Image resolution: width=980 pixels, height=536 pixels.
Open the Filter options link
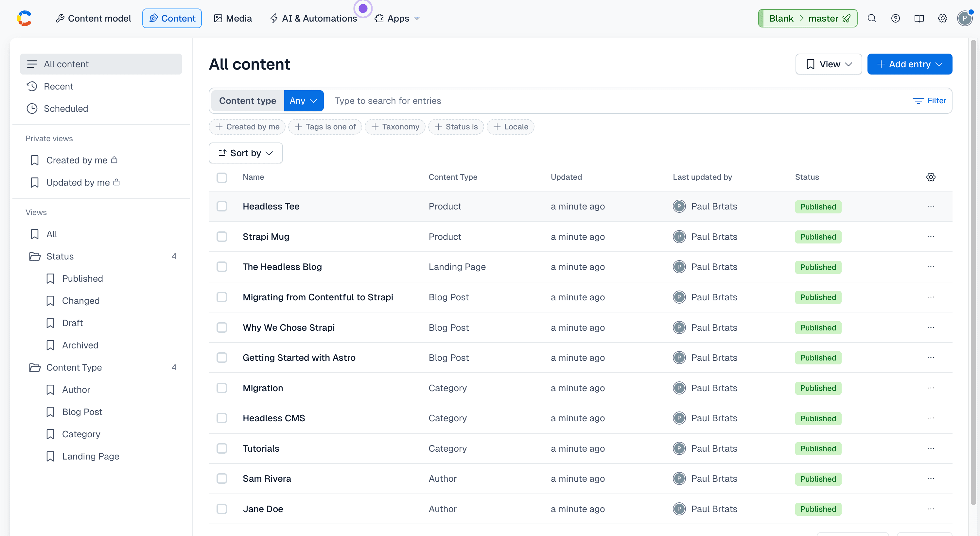(929, 101)
